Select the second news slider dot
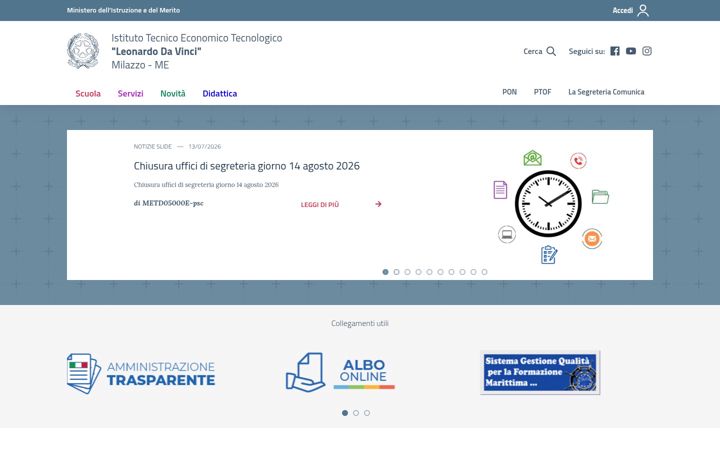This screenshot has height=450, width=720. pos(396,272)
